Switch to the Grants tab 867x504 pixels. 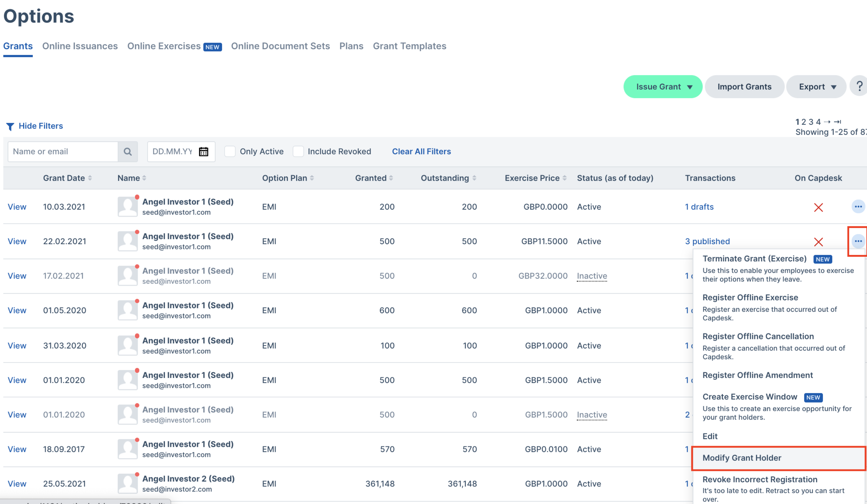[x=18, y=46]
